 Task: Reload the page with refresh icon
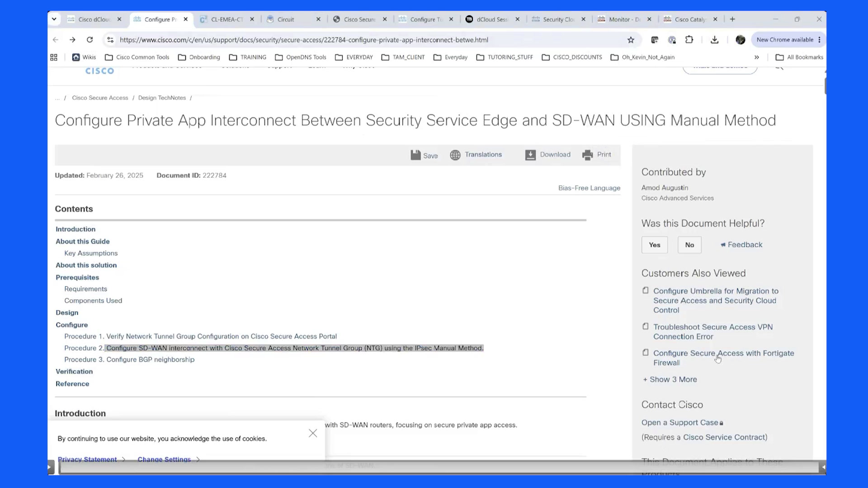click(x=90, y=40)
